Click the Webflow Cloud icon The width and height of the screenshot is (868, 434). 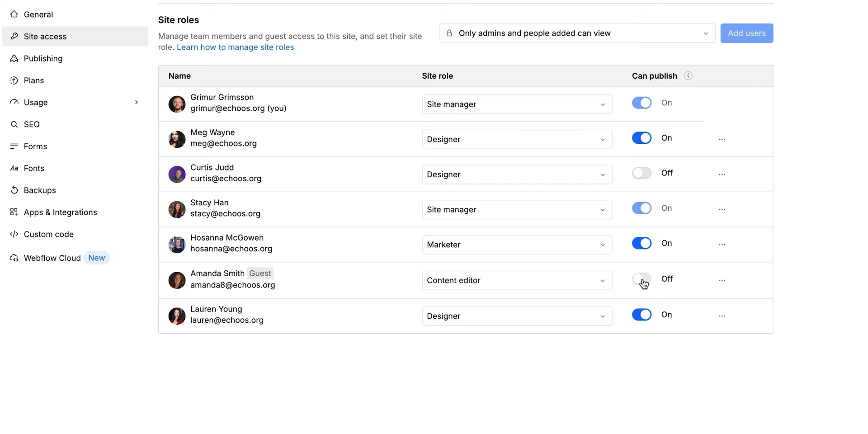tap(14, 258)
